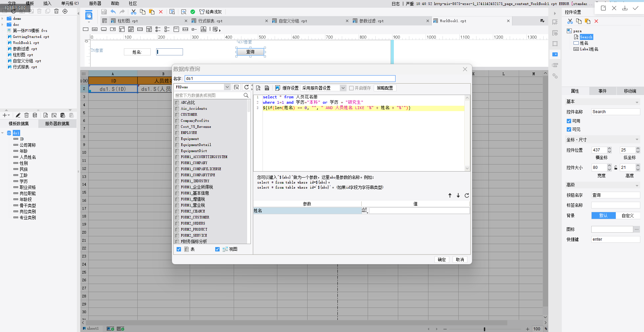Refresh the table list in query dialog
Viewport: 644px width, 332px height.
pyautogui.click(x=246, y=87)
